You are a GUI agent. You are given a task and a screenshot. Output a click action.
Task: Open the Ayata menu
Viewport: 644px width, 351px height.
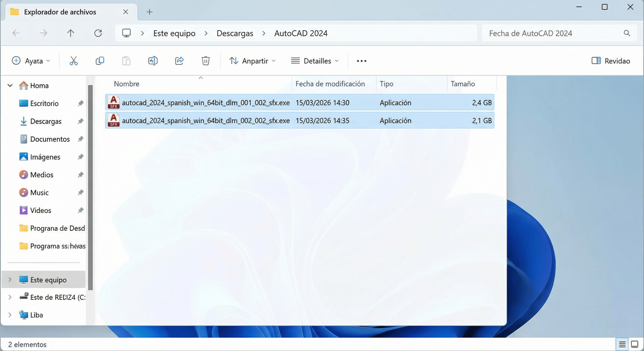click(31, 61)
